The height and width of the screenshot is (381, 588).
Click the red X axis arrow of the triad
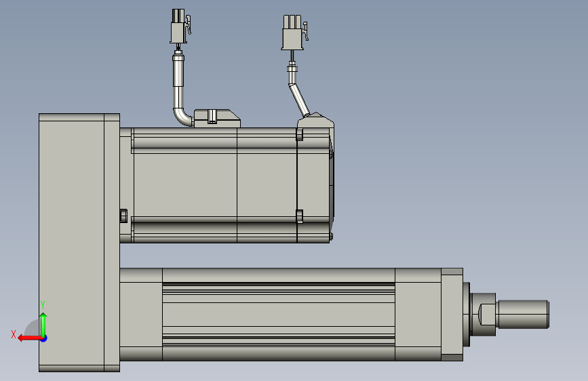click(x=29, y=338)
